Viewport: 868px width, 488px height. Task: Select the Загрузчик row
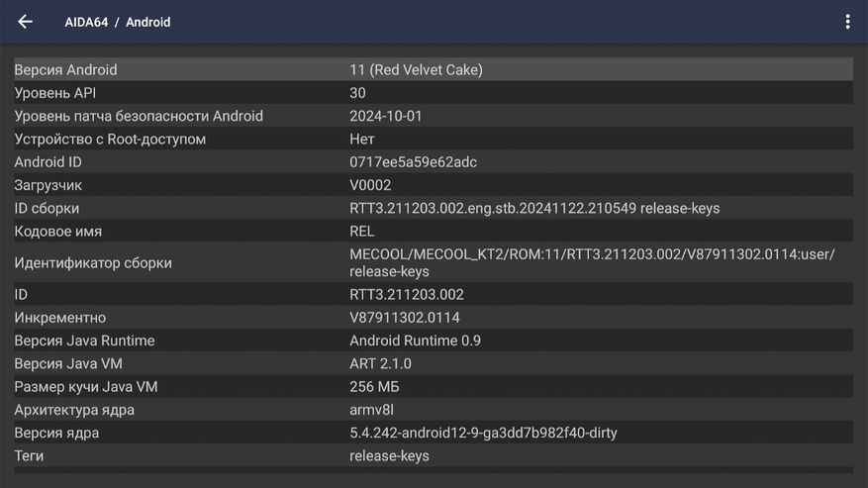tap(433, 185)
